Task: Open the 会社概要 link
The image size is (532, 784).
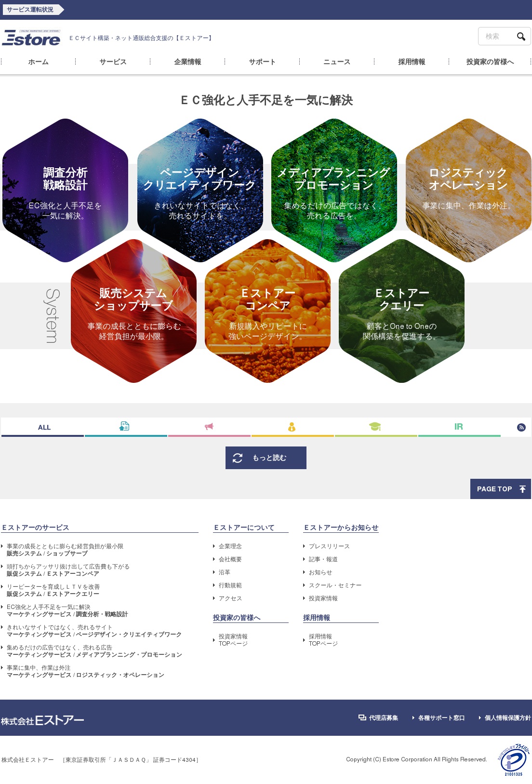Action: (230, 559)
